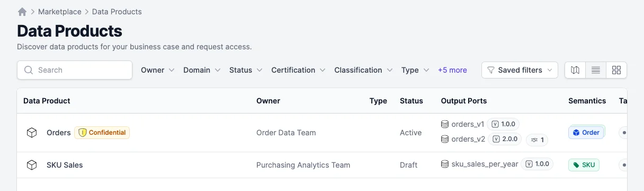Expand the Certification filter dropdown
This screenshot has height=191, width=644.
298,70
